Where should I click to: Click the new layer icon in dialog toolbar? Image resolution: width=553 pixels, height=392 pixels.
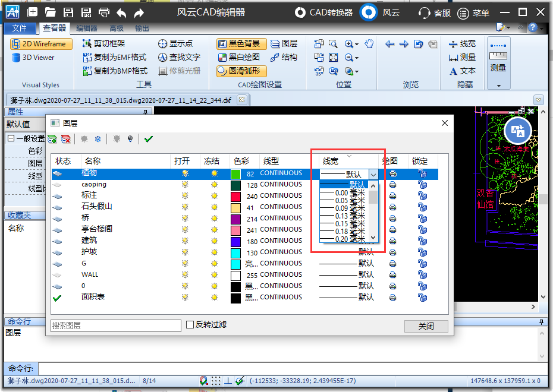tap(52, 139)
